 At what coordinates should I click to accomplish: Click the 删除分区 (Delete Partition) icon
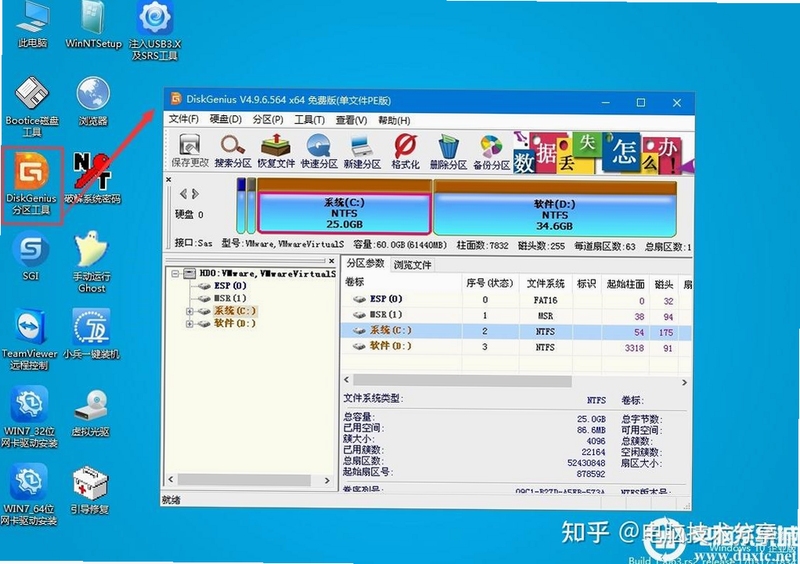tap(448, 151)
